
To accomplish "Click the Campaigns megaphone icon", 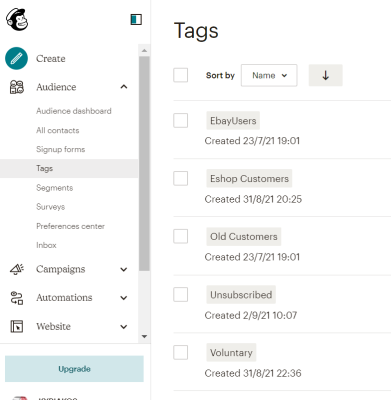I will (x=17, y=269).
